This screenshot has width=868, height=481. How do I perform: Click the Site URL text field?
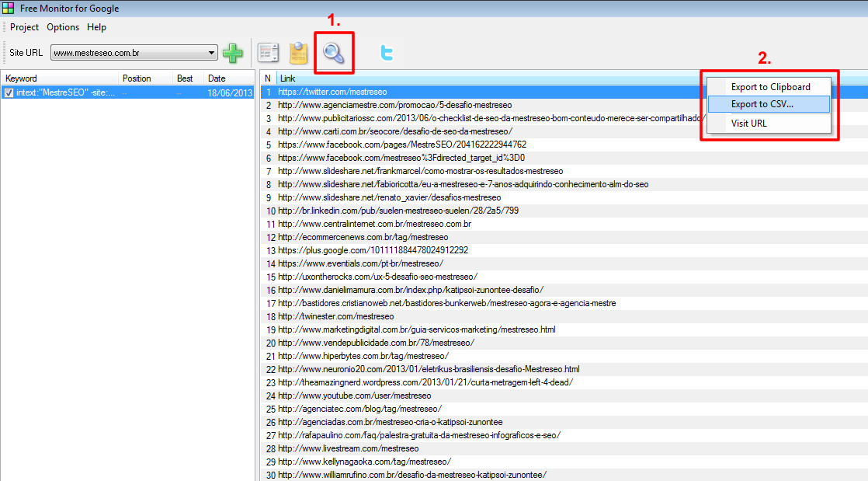128,54
